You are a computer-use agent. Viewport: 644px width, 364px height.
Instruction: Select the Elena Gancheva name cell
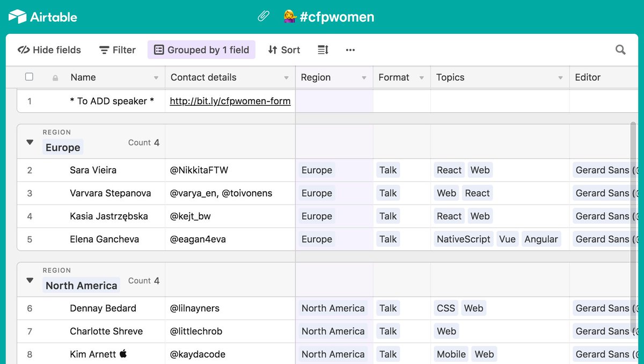click(104, 239)
